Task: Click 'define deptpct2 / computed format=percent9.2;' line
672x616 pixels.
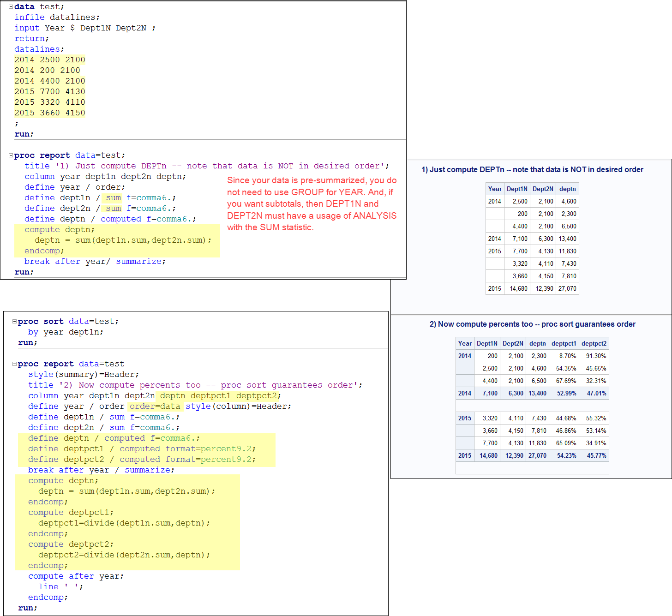Action: pos(142,459)
